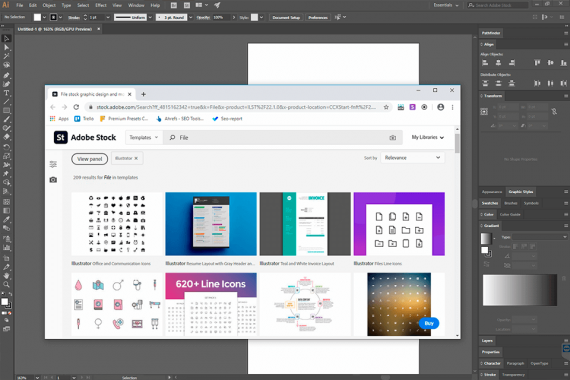
Task: Select the Type tool
Action: (6, 93)
